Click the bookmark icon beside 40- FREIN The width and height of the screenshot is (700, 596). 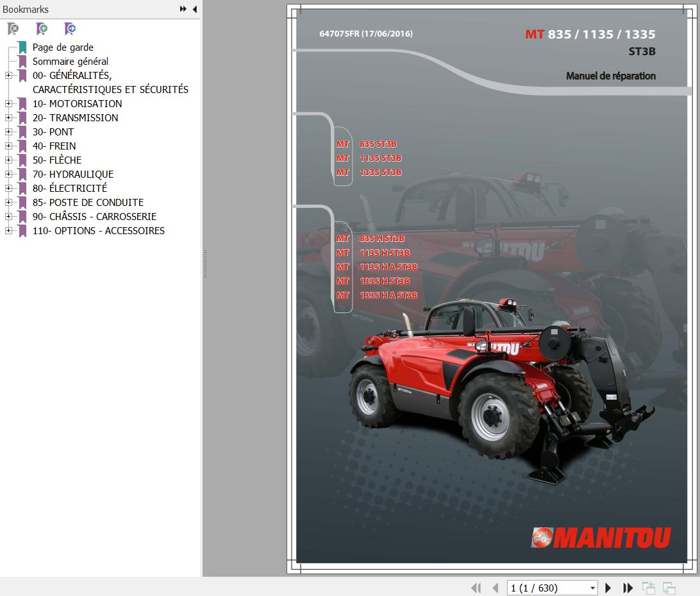tap(22, 146)
